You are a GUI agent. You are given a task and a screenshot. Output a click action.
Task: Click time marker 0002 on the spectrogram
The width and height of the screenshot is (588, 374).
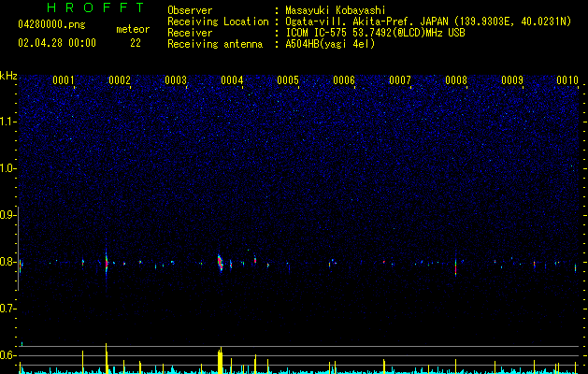click(120, 80)
